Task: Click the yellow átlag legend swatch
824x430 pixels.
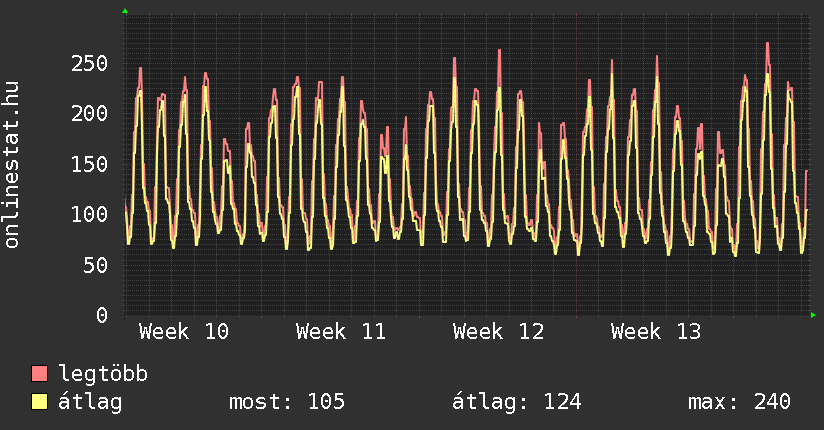Action: [40, 402]
